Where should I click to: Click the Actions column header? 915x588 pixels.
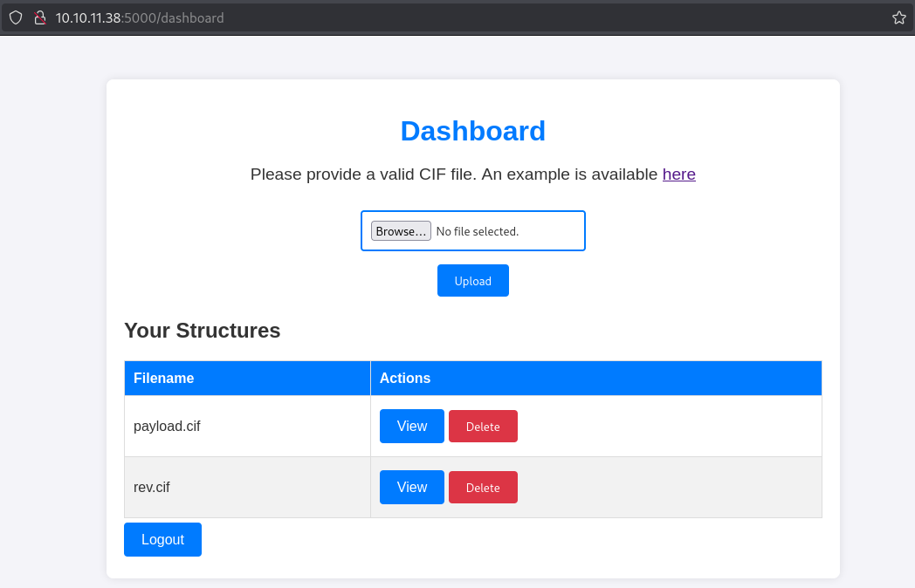(405, 378)
